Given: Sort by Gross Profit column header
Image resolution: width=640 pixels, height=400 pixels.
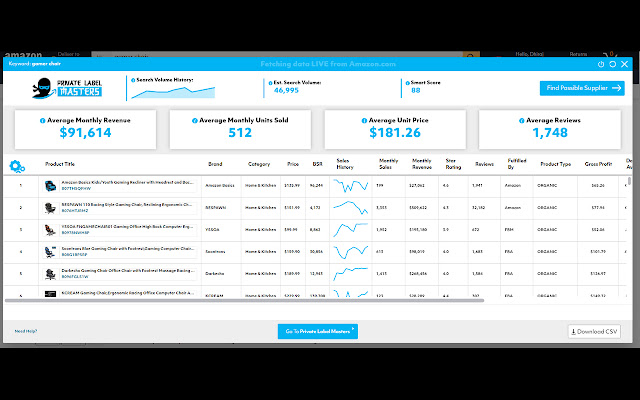Looking at the screenshot, I should click(x=598, y=164).
